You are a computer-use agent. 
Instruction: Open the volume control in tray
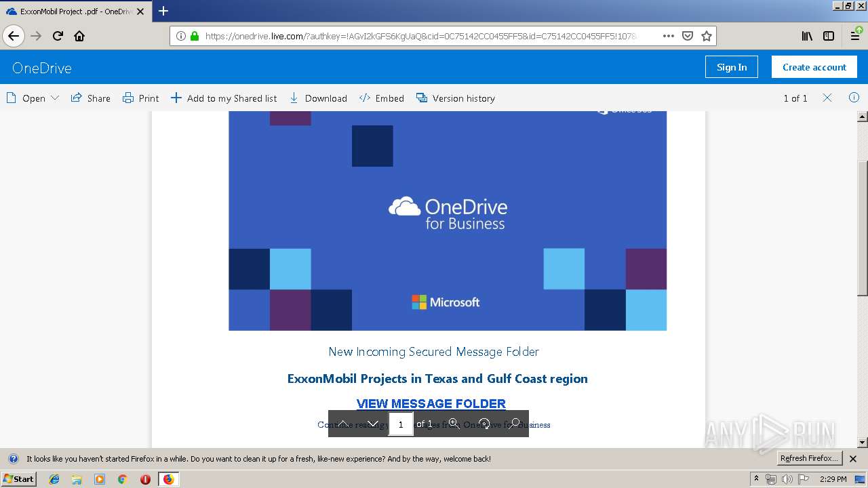coord(787,479)
